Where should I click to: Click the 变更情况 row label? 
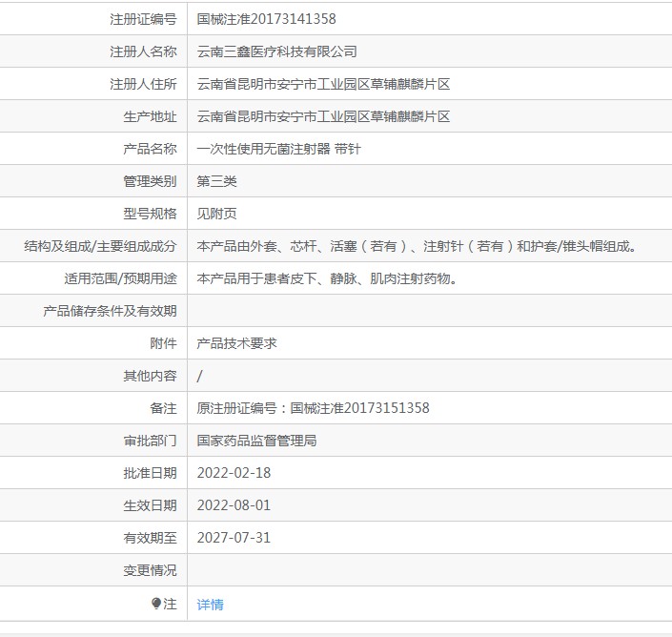150,570
